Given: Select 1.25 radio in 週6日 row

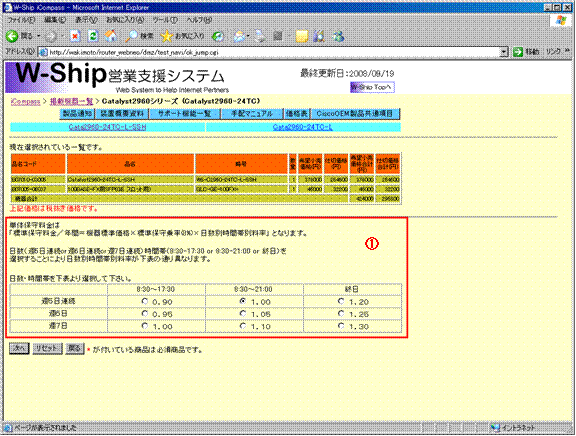Looking at the screenshot, I should click(x=341, y=313).
